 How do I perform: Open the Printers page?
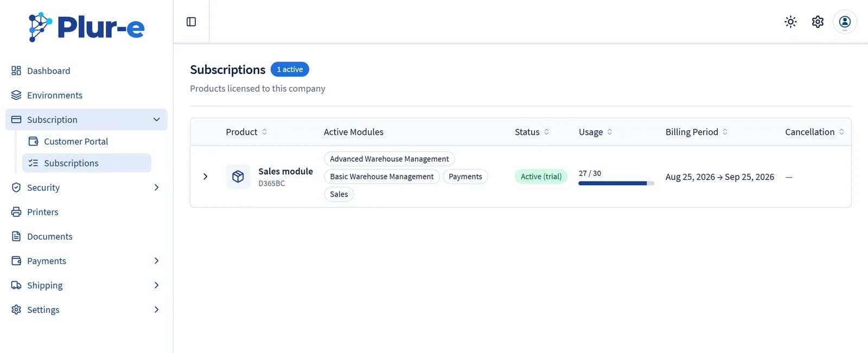(86, 212)
